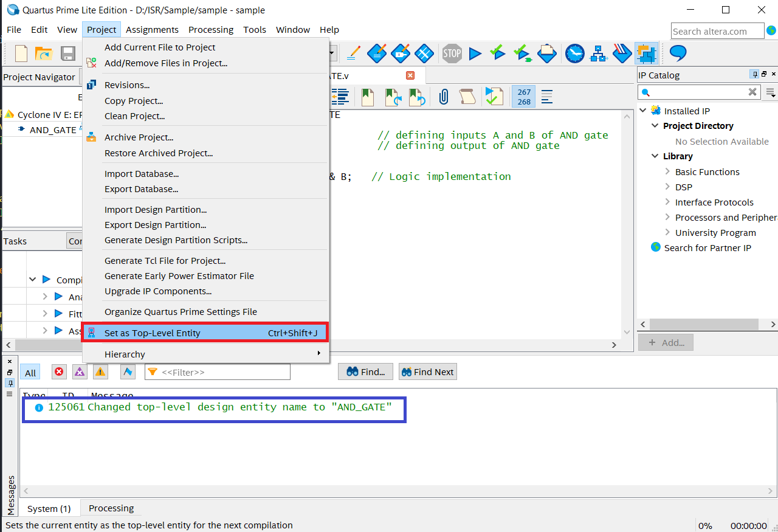Screen dimensions: 778x532
Task: Click the editor vertical scrollbar down arrow
Action: point(627,332)
